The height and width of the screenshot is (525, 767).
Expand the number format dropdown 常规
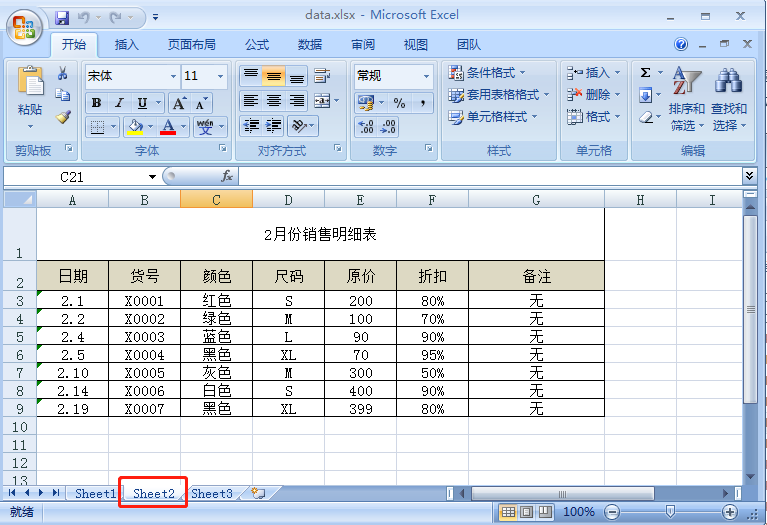pos(426,76)
